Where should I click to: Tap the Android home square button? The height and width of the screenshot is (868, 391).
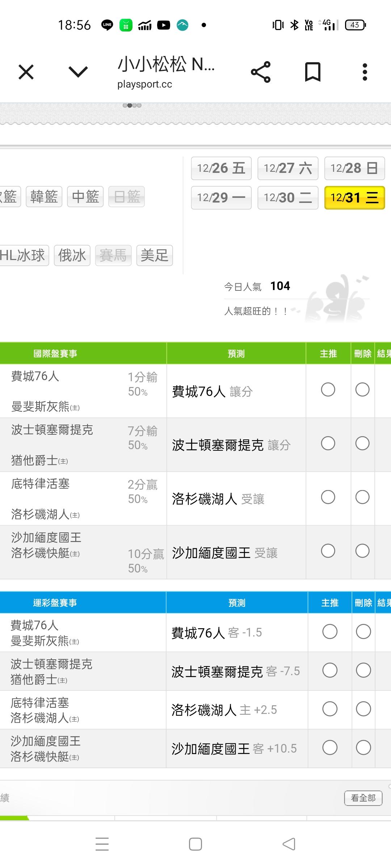pyautogui.click(x=195, y=844)
